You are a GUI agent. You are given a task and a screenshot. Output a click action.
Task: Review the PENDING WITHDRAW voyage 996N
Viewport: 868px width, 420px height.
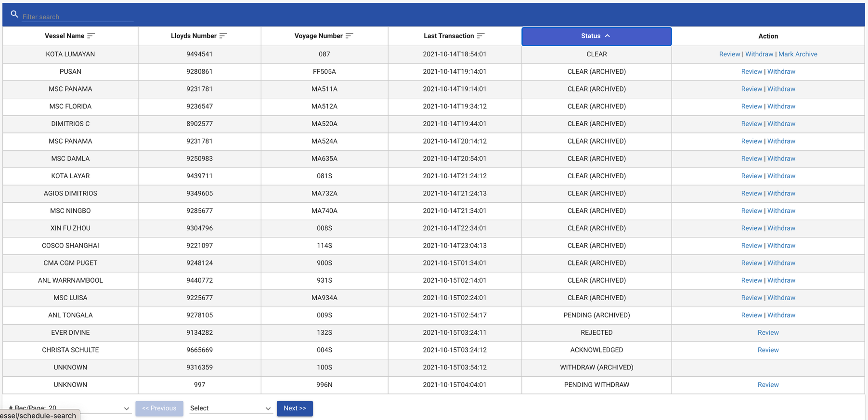768,385
